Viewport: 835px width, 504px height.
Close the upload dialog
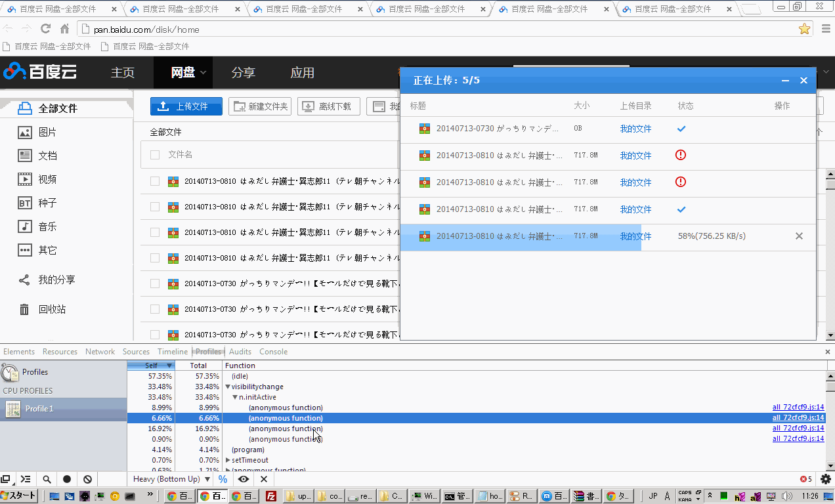coord(803,81)
